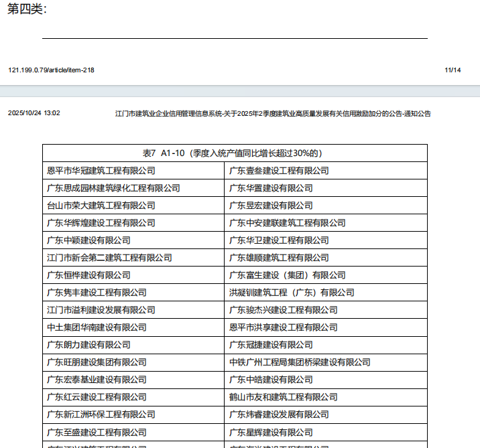The image size is (480, 448).
Task: Select the cell 恩平市华冠建筑工程有限公司
Action: click(101, 171)
